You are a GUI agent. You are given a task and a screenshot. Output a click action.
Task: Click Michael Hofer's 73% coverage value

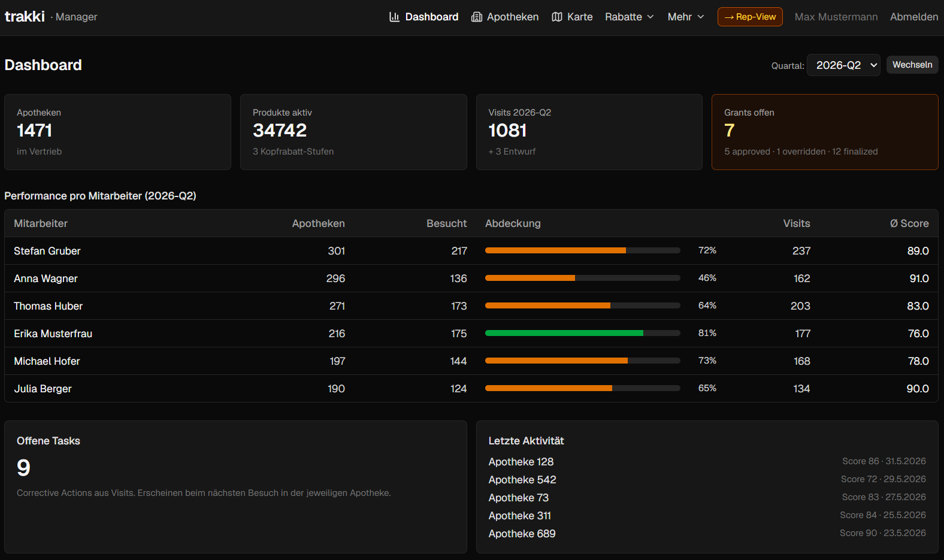[707, 361]
